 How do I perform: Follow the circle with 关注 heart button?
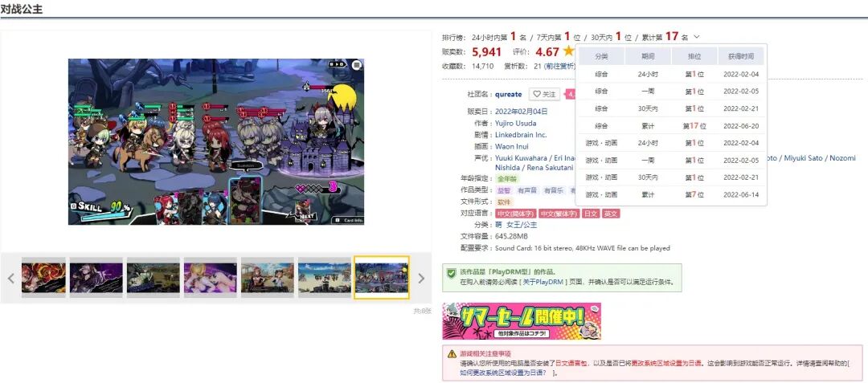pos(543,95)
